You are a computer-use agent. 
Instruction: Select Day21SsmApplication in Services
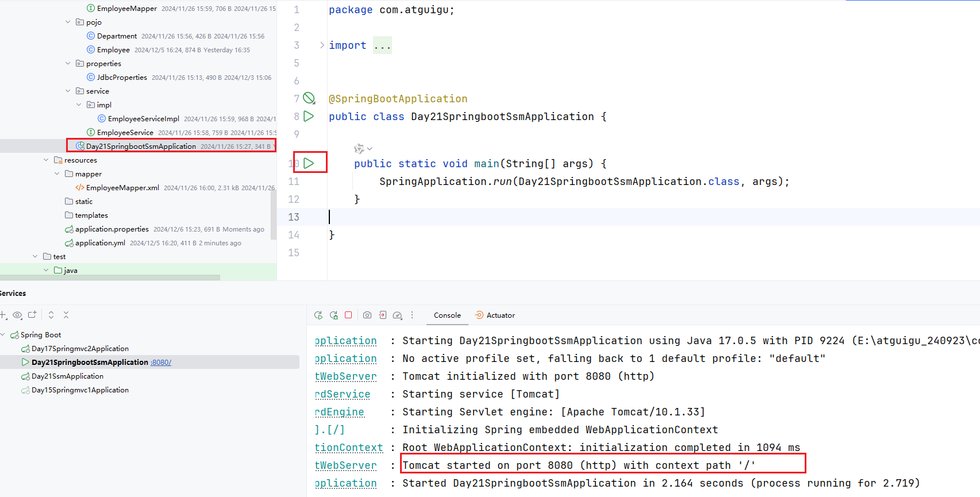click(x=67, y=376)
